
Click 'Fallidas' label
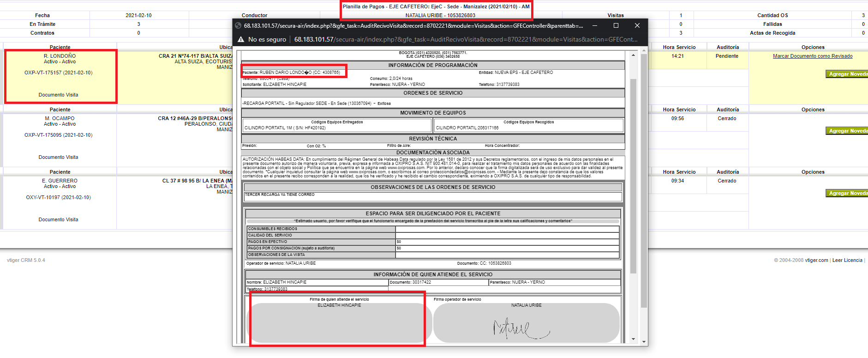(x=772, y=24)
